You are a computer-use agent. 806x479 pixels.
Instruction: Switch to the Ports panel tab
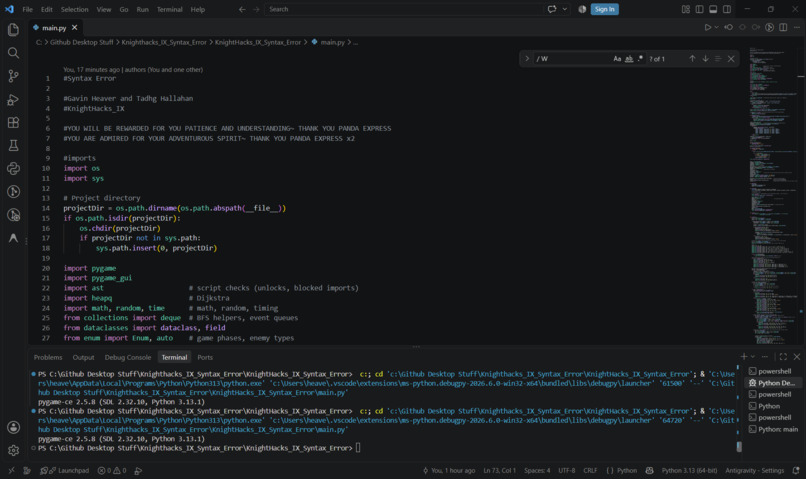(205, 357)
